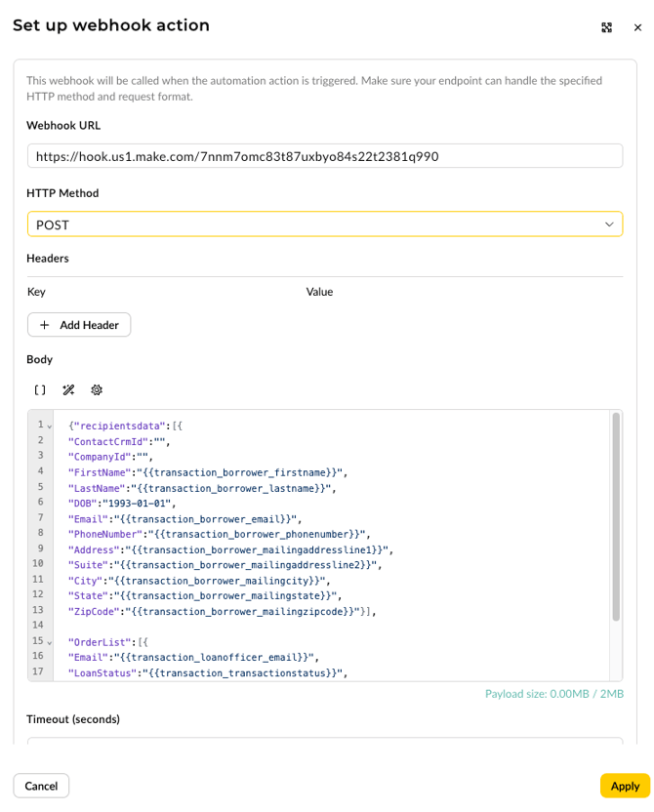Click the square brackets icon above Body
Screen dimensions: 654x812
pos(40,390)
